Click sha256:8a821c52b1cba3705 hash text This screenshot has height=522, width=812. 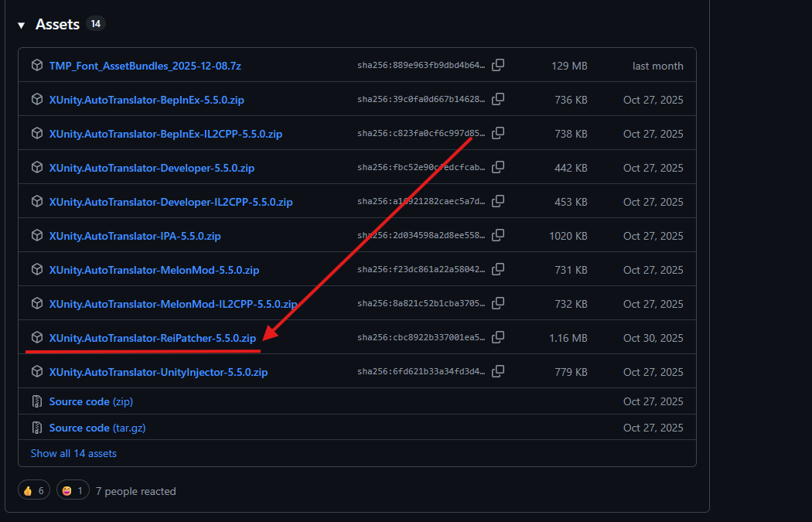coord(421,303)
